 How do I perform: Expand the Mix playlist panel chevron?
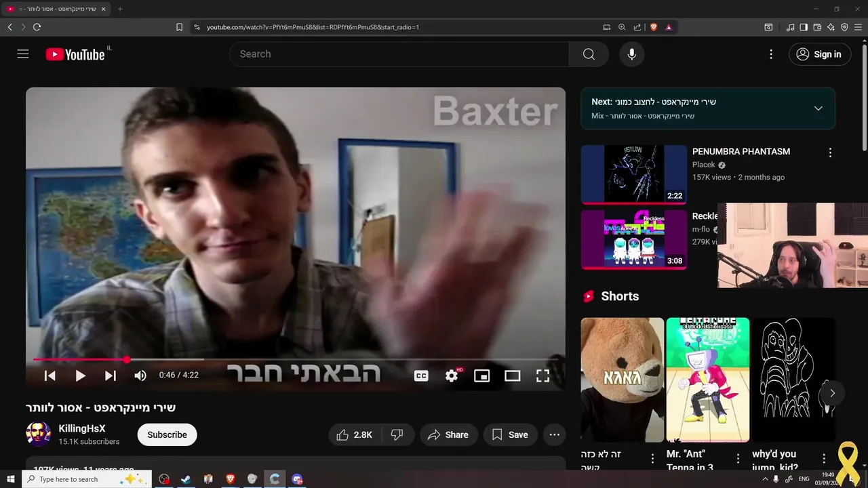click(x=818, y=108)
